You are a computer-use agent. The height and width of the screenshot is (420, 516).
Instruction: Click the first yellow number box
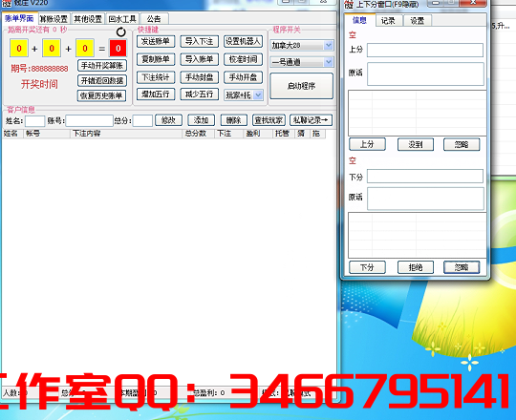(x=19, y=48)
